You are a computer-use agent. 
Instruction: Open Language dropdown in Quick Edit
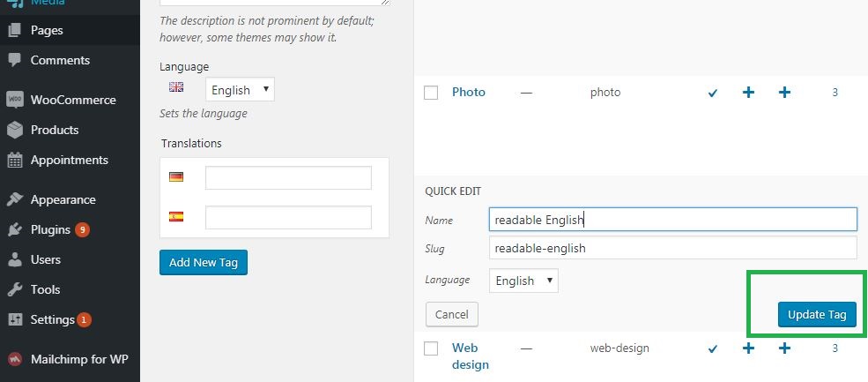point(523,281)
